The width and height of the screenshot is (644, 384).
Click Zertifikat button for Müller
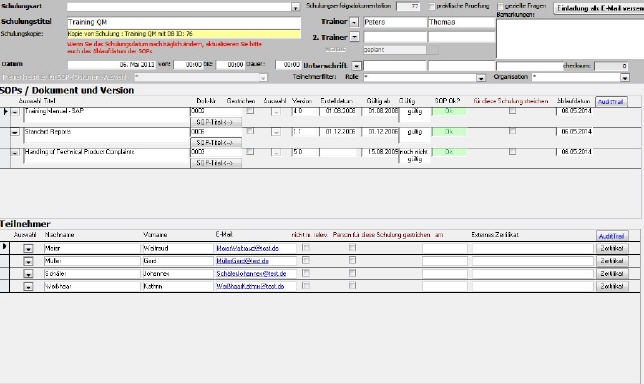612,261
